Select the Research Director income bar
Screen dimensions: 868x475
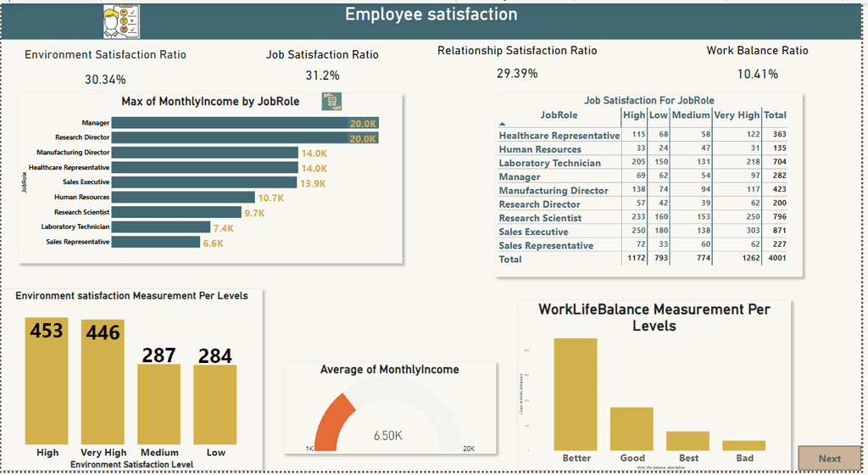(x=245, y=138)
